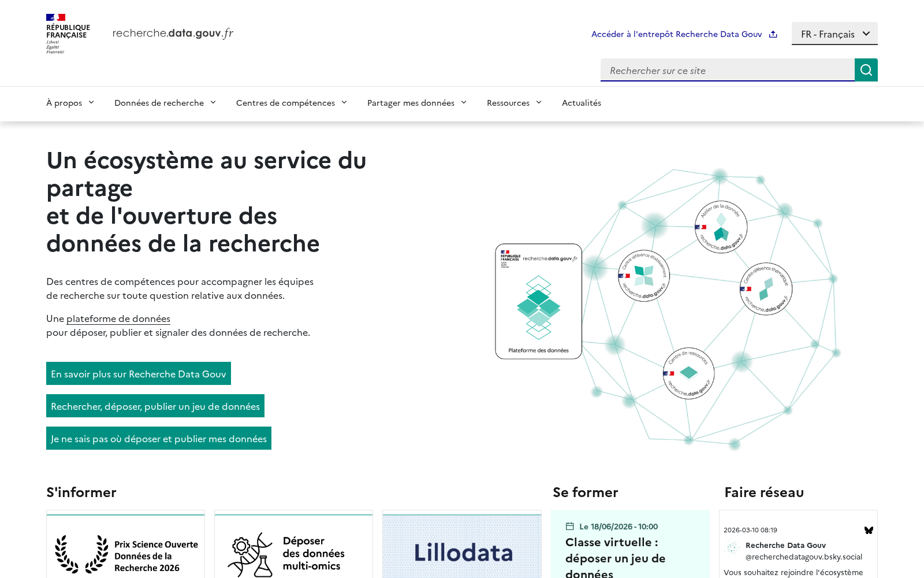Select the Plateforme des données card in the diagram
Viewport: 924px width, 578px height.
pos(539,301)
